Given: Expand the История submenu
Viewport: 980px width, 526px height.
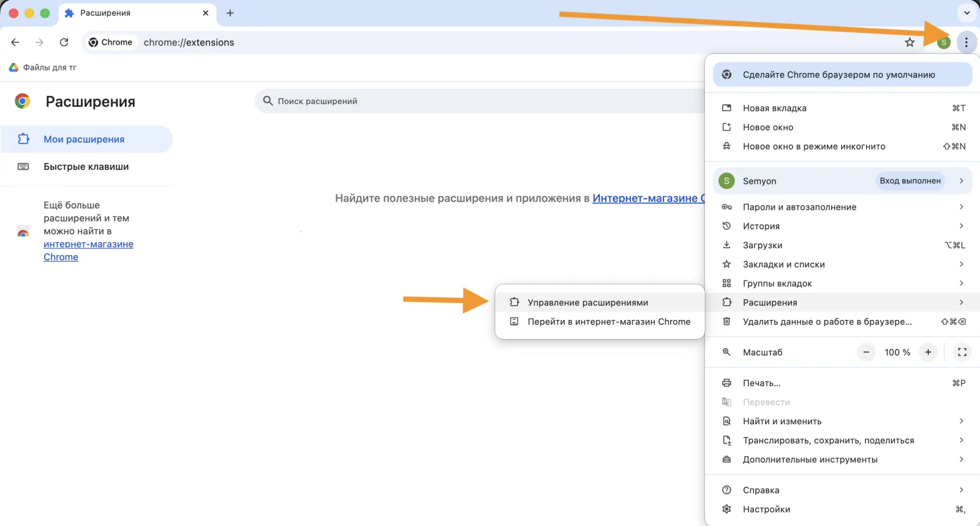Looking at the screenshot, I should 842,226.
